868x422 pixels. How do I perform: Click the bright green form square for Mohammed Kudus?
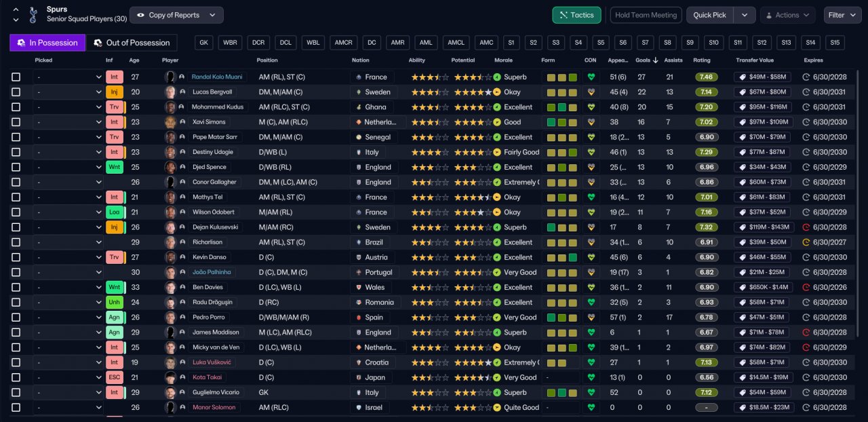(x=562, y=107)
